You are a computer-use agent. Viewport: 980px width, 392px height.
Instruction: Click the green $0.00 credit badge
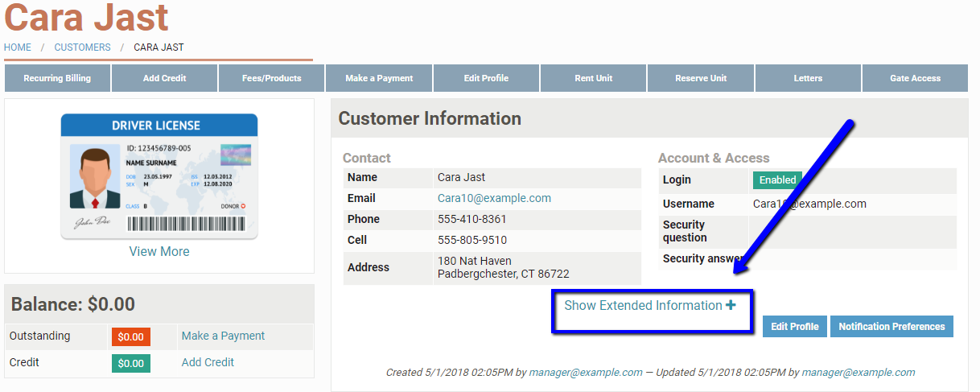pos(131,363)
